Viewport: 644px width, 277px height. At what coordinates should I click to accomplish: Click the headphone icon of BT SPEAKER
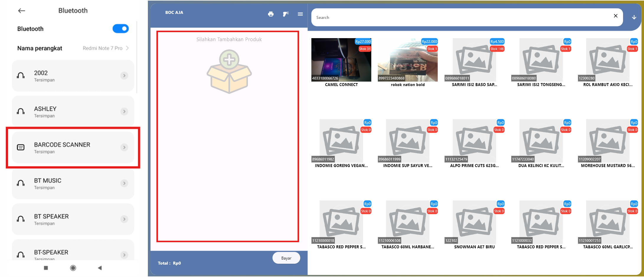(x=21, y=219)
